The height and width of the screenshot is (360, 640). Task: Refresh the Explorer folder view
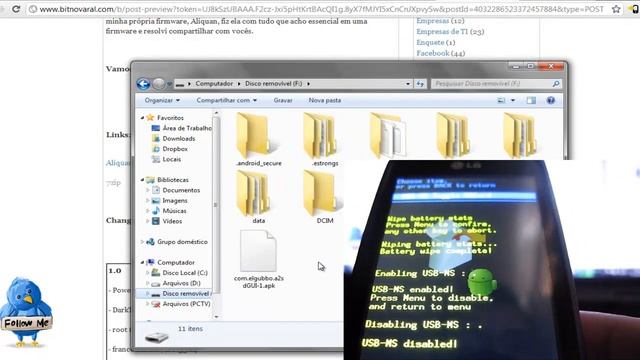(x=420, y=84)
